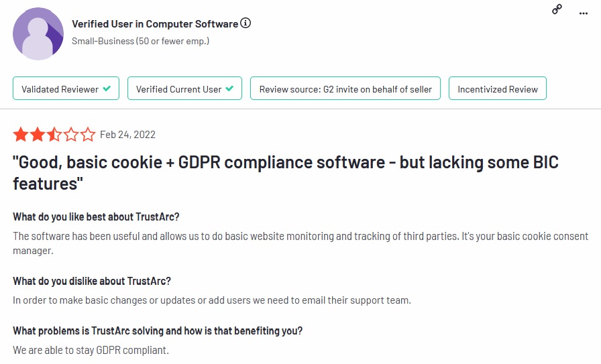Click the Validated Reviewer badge
Image resolution: width=601 pixels, height=364 pixels.
(66, 88)
